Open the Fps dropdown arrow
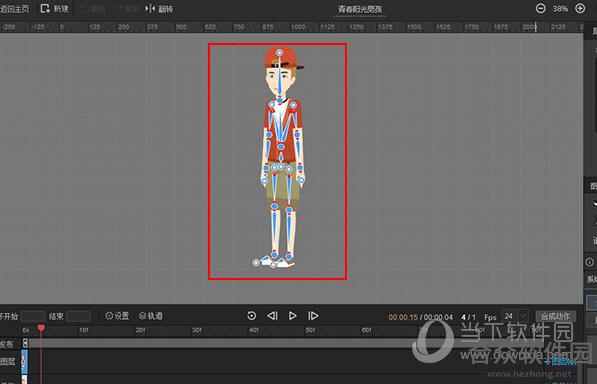Image resolution: width=597 pixels, height=384 pixels. 524,316
